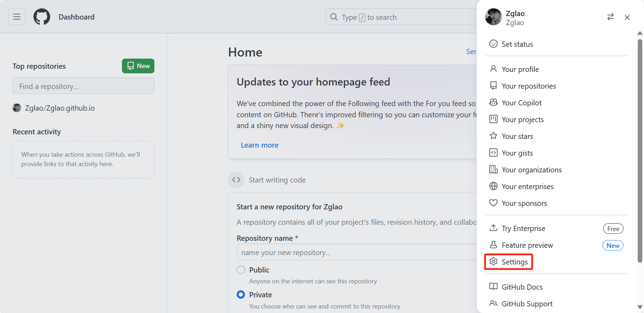Follow the Learn more link

click(260, 145)
